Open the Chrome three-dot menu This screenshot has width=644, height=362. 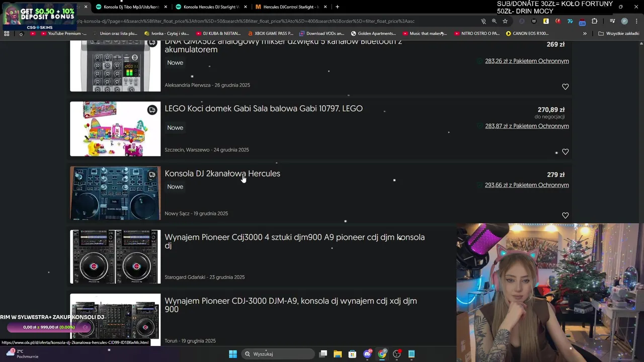tap(635, 21)
